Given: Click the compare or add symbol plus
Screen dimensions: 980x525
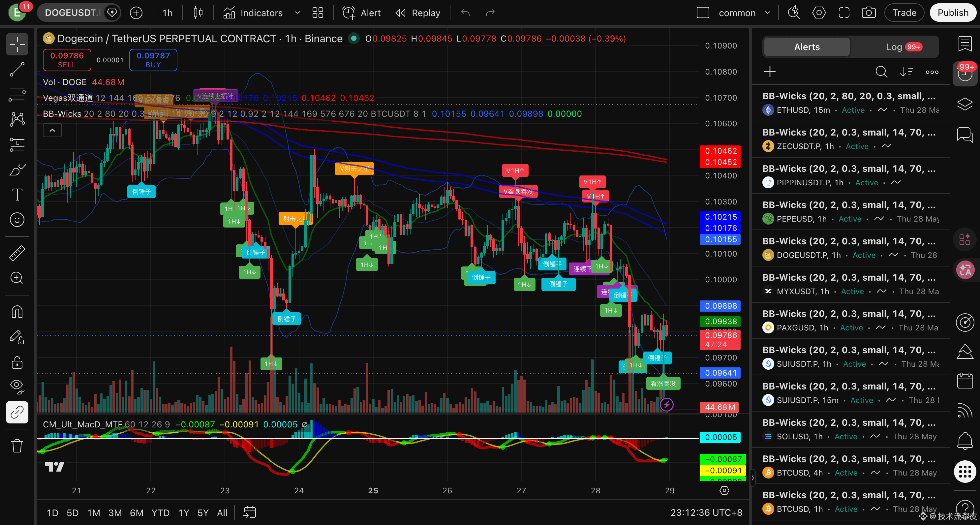Looking at the screenshot, I should coord(136,13).
